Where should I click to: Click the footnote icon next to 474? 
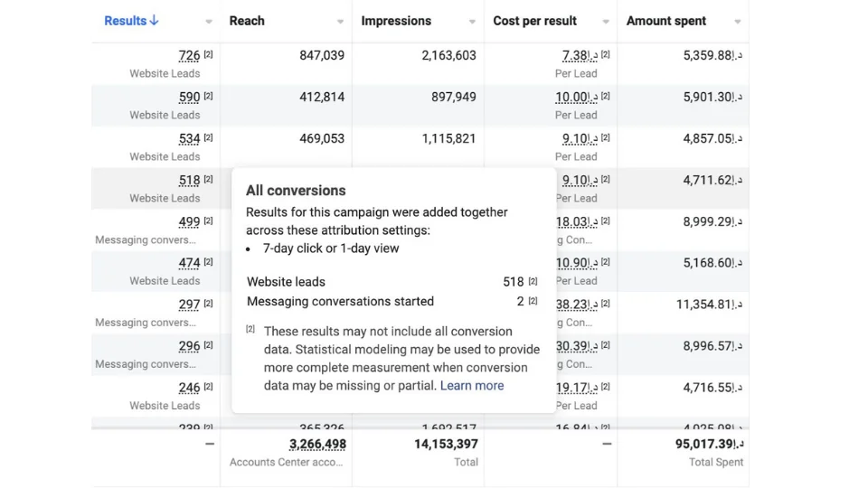pyautogui.click(x=208, y=262)
